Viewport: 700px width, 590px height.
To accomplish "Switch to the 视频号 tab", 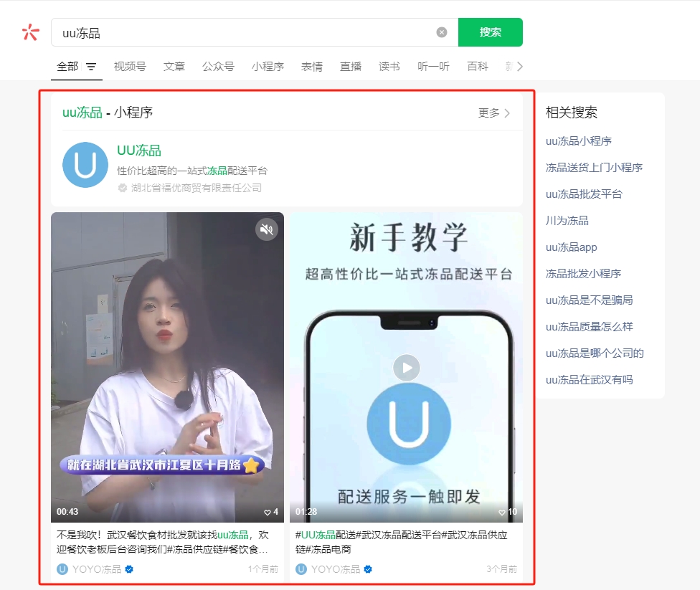I will point(130,67).
